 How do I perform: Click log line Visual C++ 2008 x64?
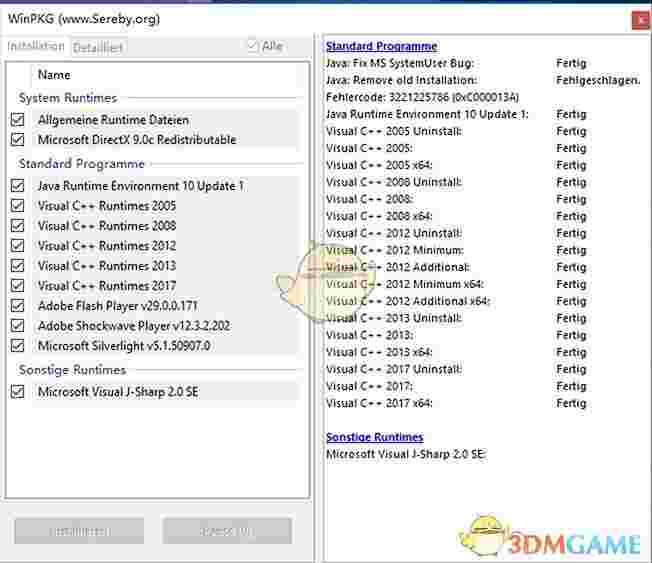(379, 216)
